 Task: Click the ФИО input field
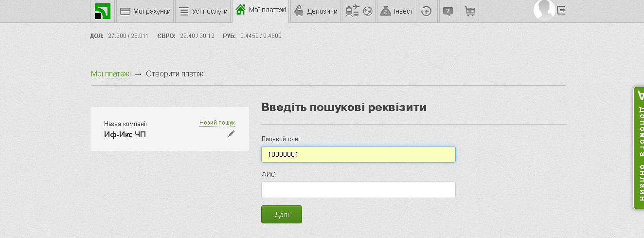click(x=358, y=190)
